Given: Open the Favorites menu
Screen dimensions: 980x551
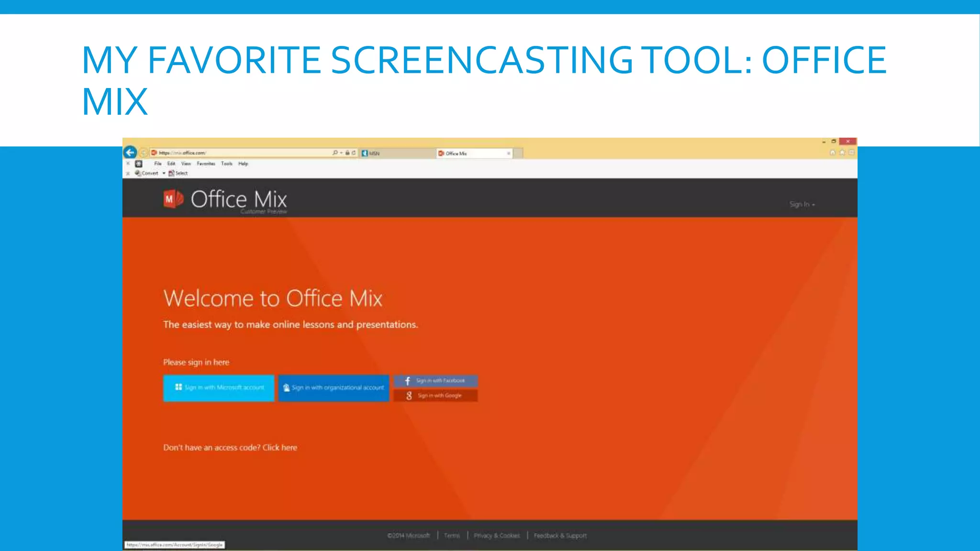Looking at the screenshot, I should point(206,164).
